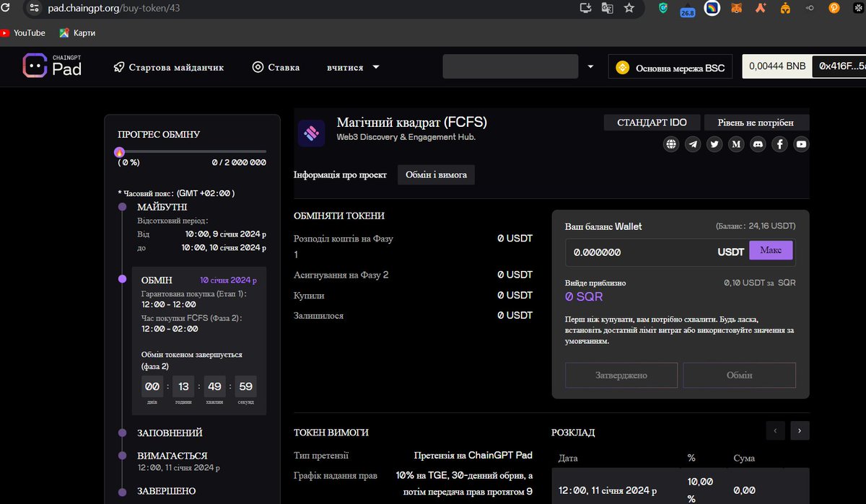Click the Рівень не потрібен badge

pyautogui.click(x=757, y=123)
